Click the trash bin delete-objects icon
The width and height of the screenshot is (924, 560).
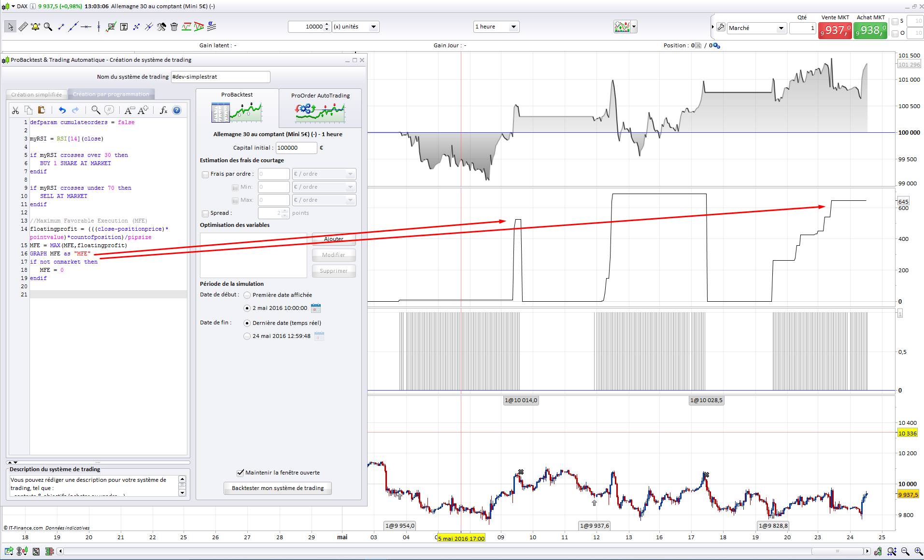pos(174,27)
